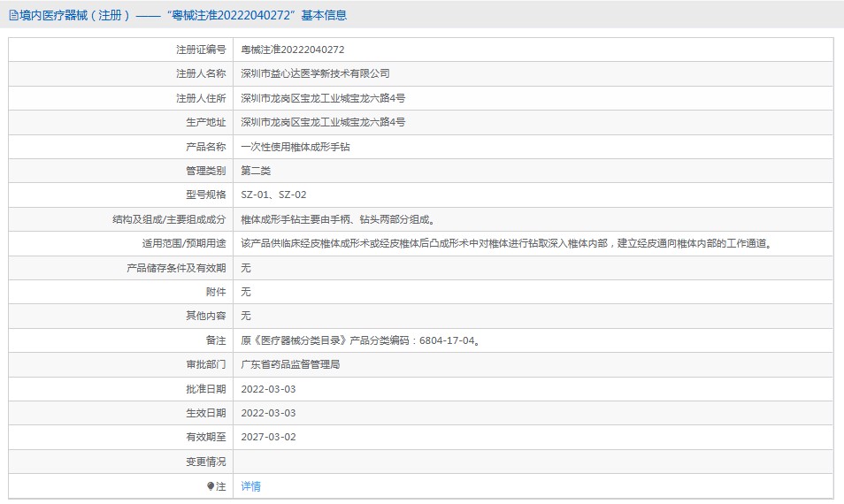The width and height of the screenshot is (844, 504).
Task: Click the 注册证编号 value 粤械注准20222040272
Action: (292, 50)
